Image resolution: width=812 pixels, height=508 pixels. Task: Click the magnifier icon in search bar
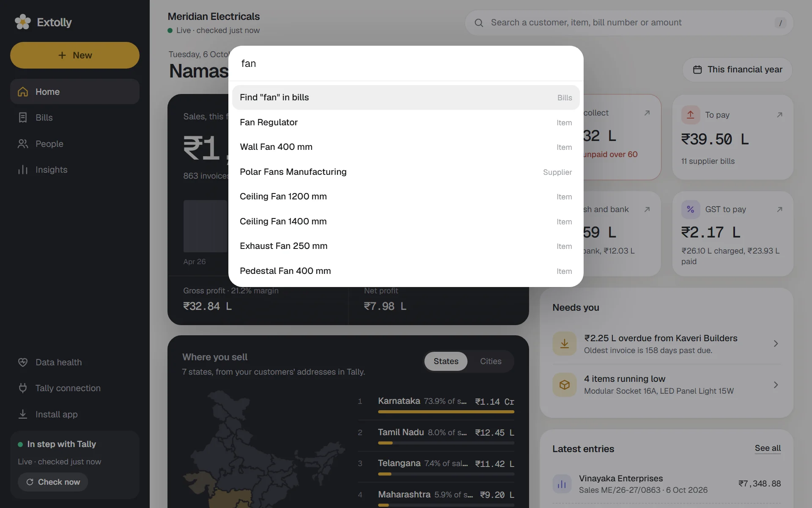click(479, 23)
